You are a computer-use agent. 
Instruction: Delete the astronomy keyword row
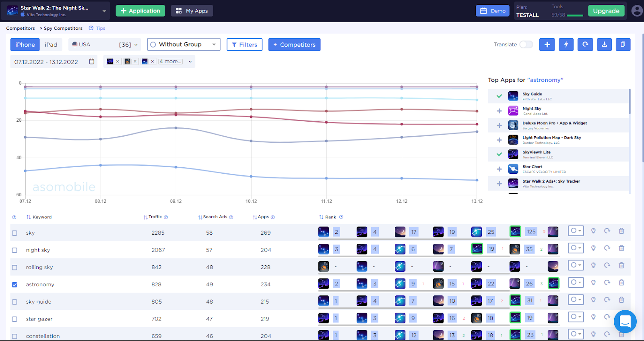[621, 283]
